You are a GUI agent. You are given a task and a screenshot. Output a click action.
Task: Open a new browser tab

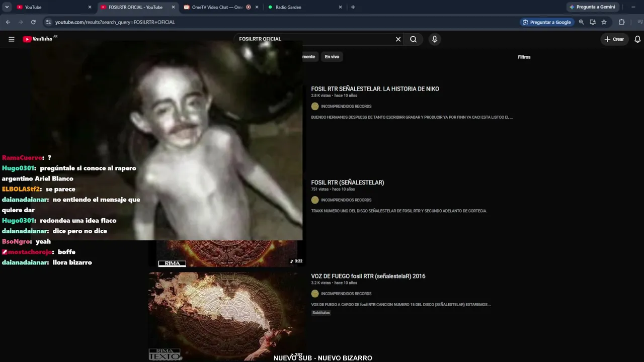(x=353, y=7)
